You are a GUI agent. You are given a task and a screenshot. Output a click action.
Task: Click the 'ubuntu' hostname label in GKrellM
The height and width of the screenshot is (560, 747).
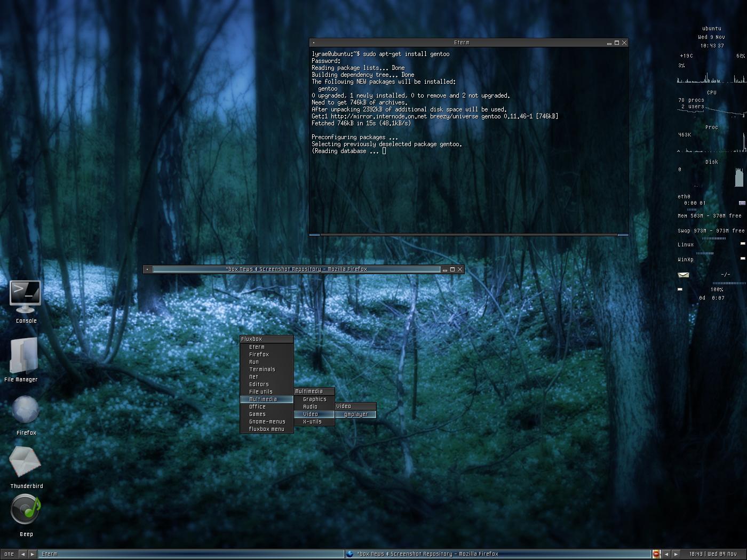coord(712,29)
